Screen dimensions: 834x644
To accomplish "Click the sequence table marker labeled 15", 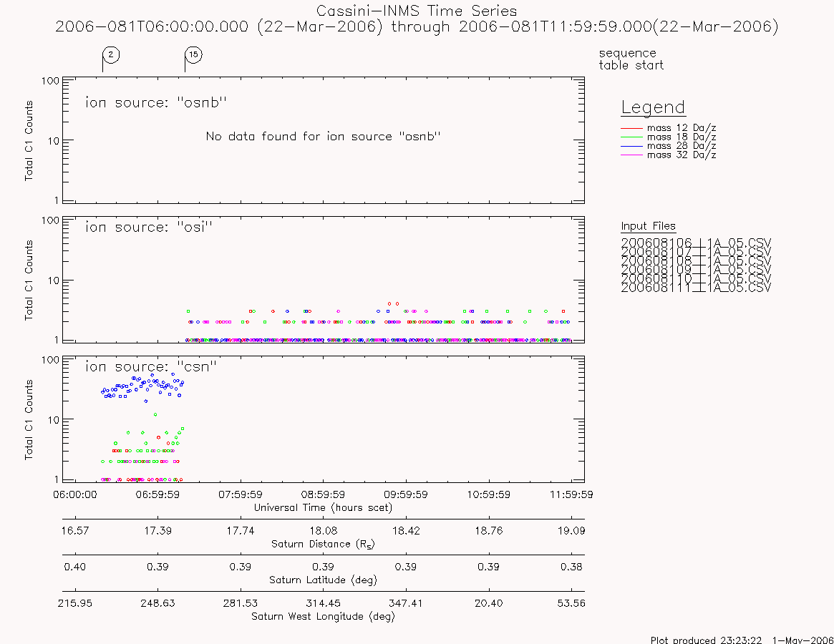I will [193, 54].
